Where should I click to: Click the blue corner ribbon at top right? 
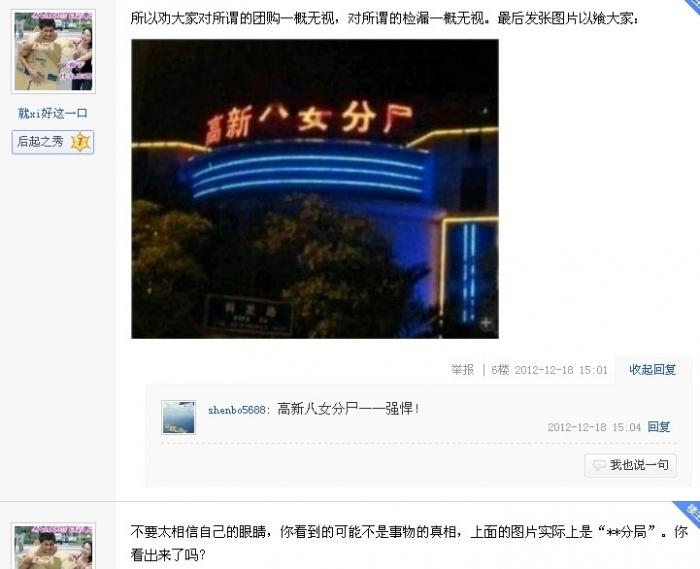[x=692, y=6]
